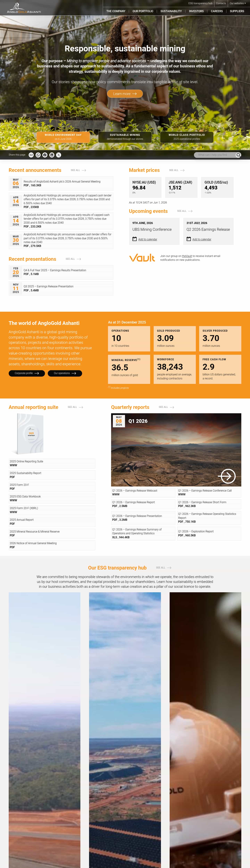Click arrow next to Recent announcements See All

pyautogui.click(x=84, y=171)
